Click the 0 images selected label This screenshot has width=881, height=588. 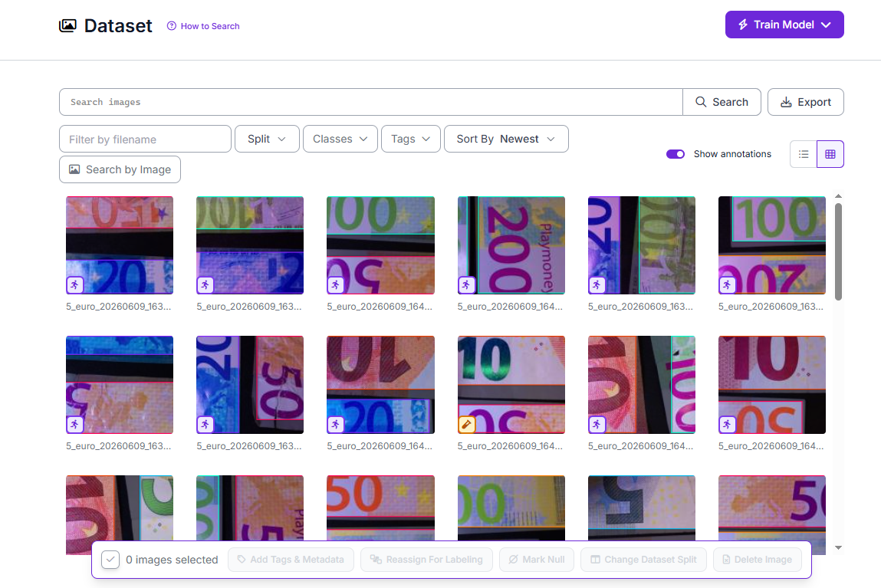(x=172, y=560)
